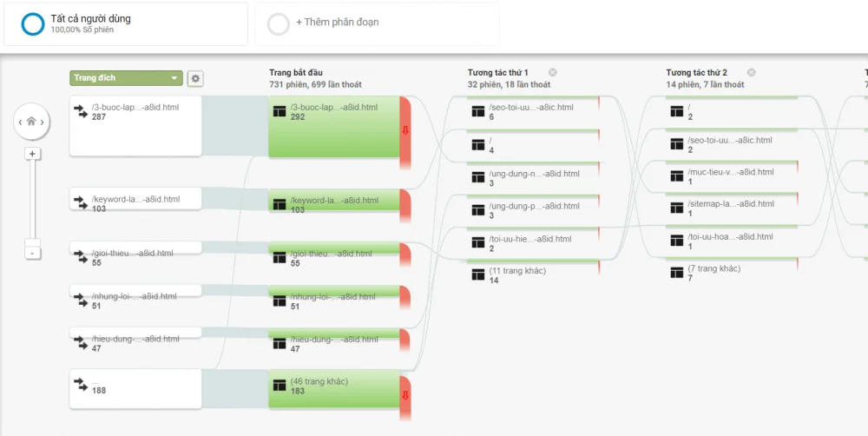Click the home icon in navigation control
Image resolution: width=868 pixels, height=436 pixels.
pos(32,122)
